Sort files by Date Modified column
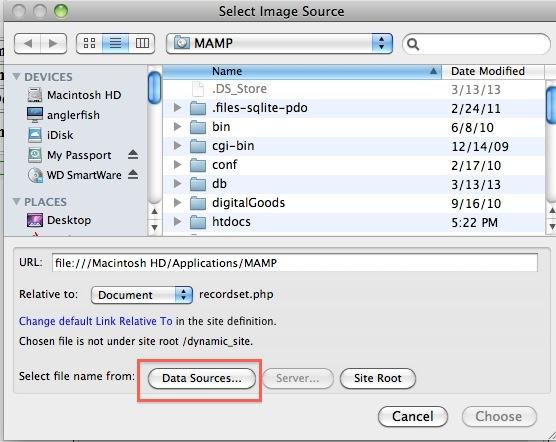 (492, 71)
